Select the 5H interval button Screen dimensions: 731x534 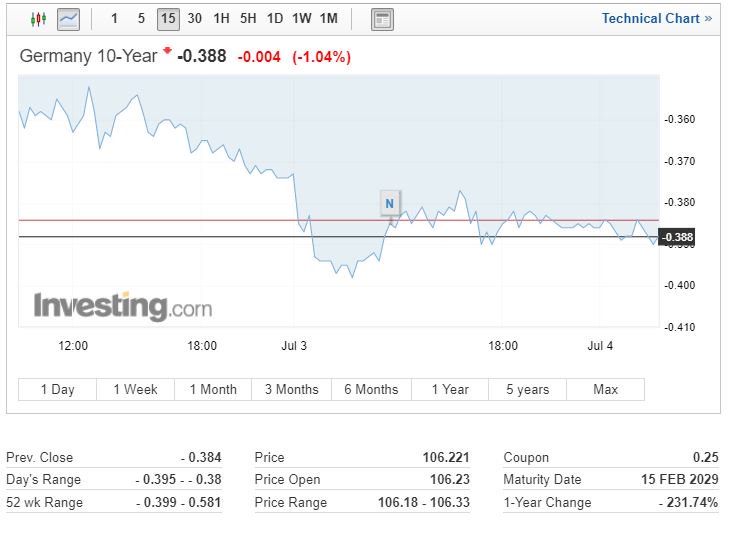248,18
